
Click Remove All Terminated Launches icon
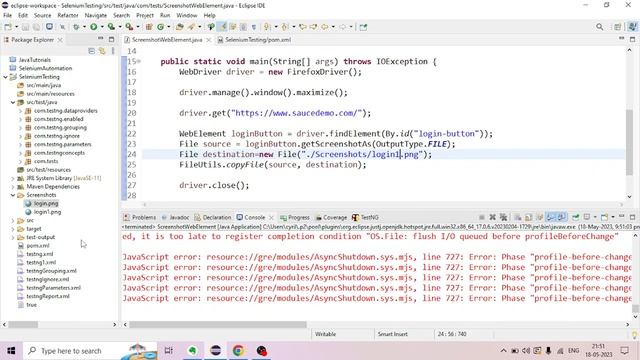(x=503, y=217)
